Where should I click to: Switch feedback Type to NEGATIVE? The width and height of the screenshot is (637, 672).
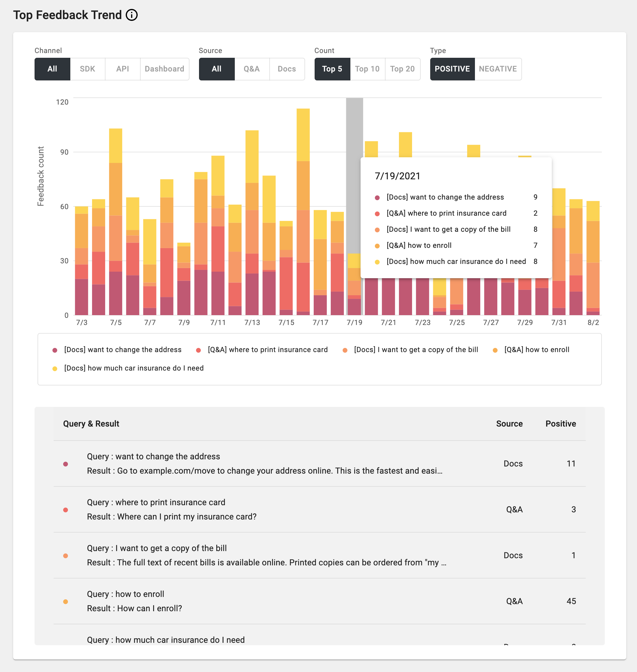click(498, 69)
